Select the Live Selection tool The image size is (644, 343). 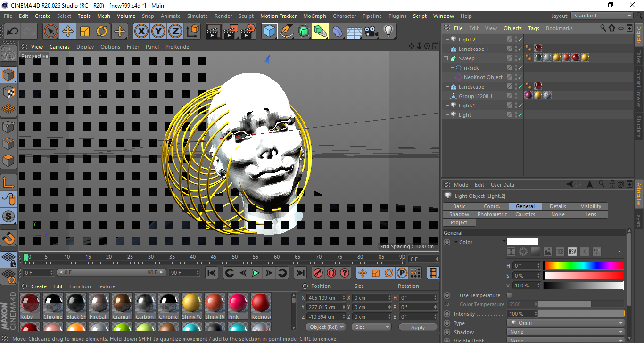pos(51,32)
